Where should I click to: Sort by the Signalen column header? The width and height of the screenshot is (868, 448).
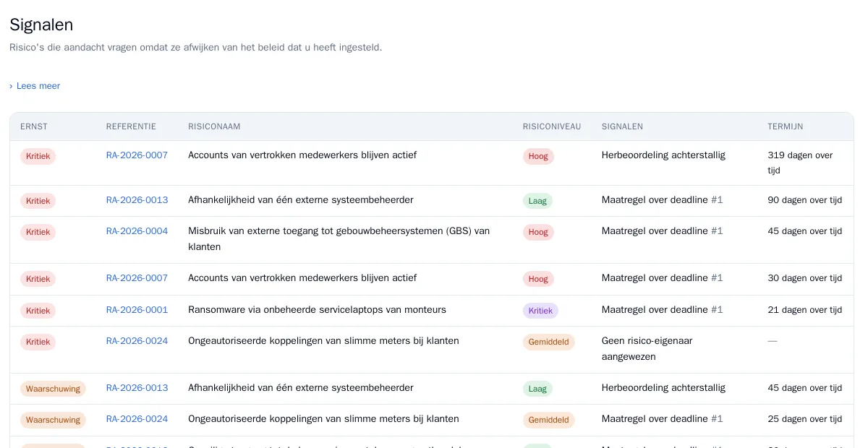(x=622, y=126)
